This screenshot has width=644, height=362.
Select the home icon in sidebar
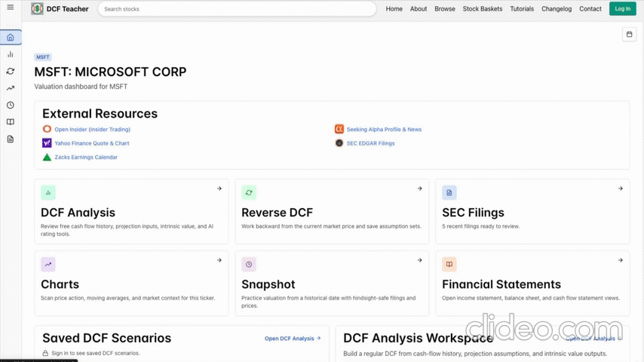11,38
